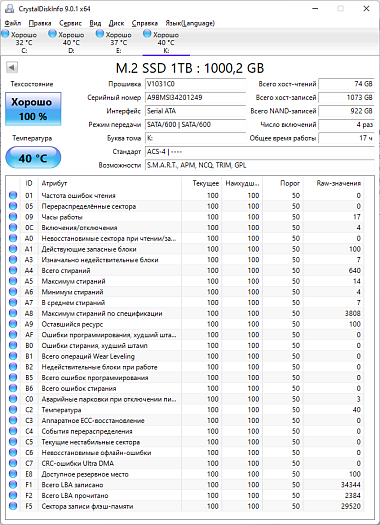Select the Действующие запасные блоки attribute text
Viewport: 380px width, 525px height.
[x=89, y=249]
